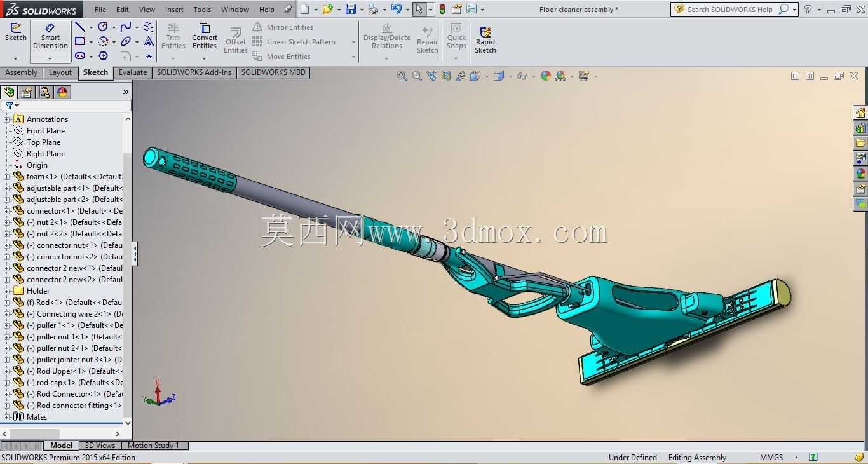The width and height of the screenshot is (868, 464).
Task: Select the Centerpoint Arc tool
Action: pyautogui.click(x=103, y=41)
